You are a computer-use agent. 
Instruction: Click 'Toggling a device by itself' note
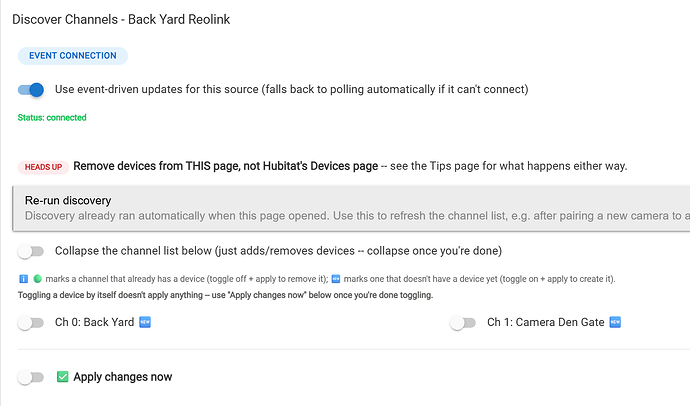pos(225,295)
